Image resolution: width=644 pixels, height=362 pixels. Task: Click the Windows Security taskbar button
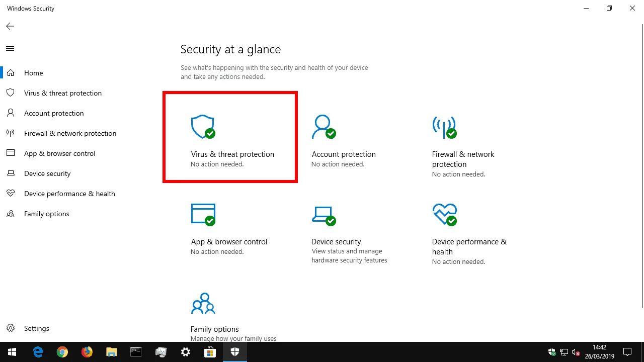coord(235,352)
